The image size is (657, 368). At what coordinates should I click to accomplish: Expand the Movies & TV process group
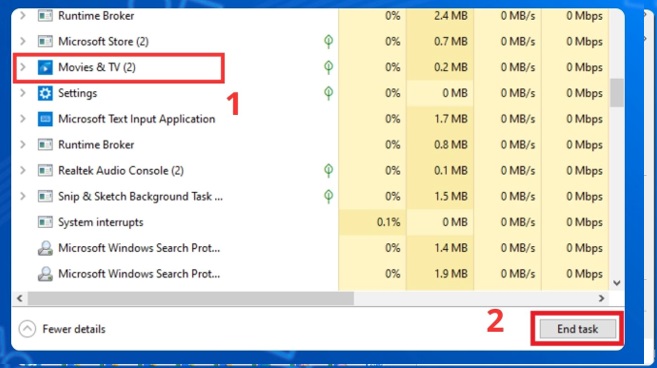[x=23, y=67]
